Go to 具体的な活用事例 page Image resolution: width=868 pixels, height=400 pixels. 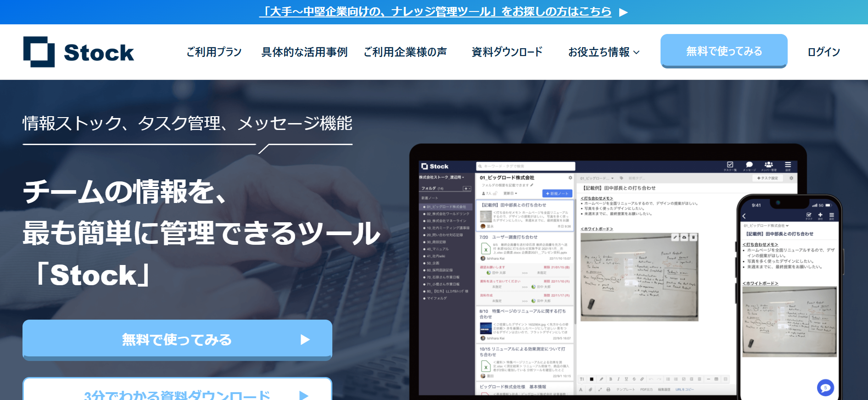coord(304,52)
